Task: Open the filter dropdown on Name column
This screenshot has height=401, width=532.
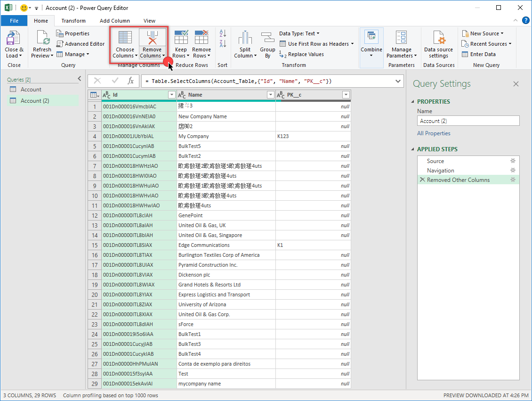Action: 270,95
